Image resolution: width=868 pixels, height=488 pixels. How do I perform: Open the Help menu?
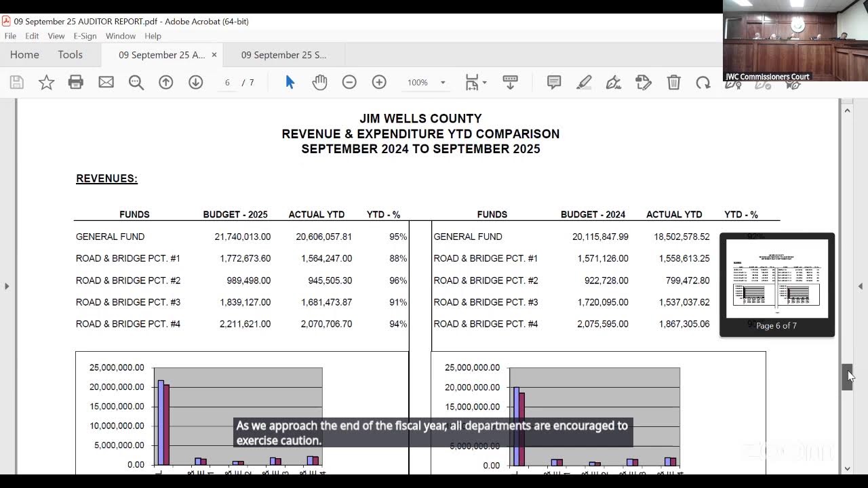(x=153, y=36)
